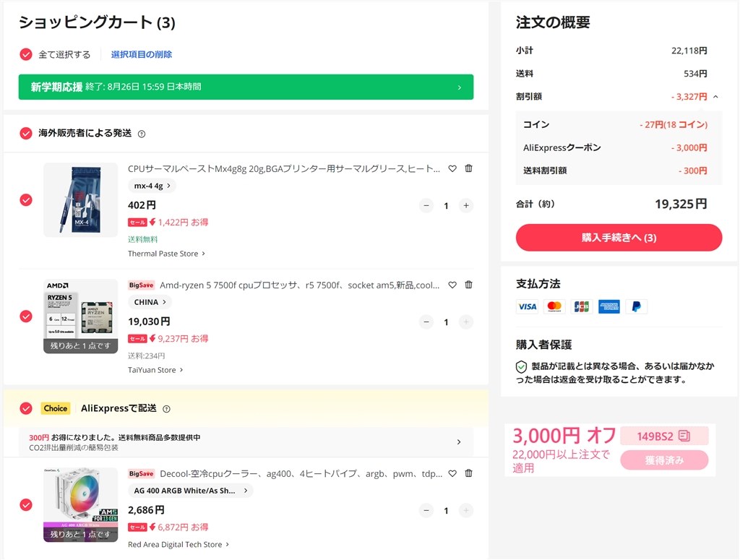
Task: Open Thermal Paste Store link
Action: coord(166,254)
